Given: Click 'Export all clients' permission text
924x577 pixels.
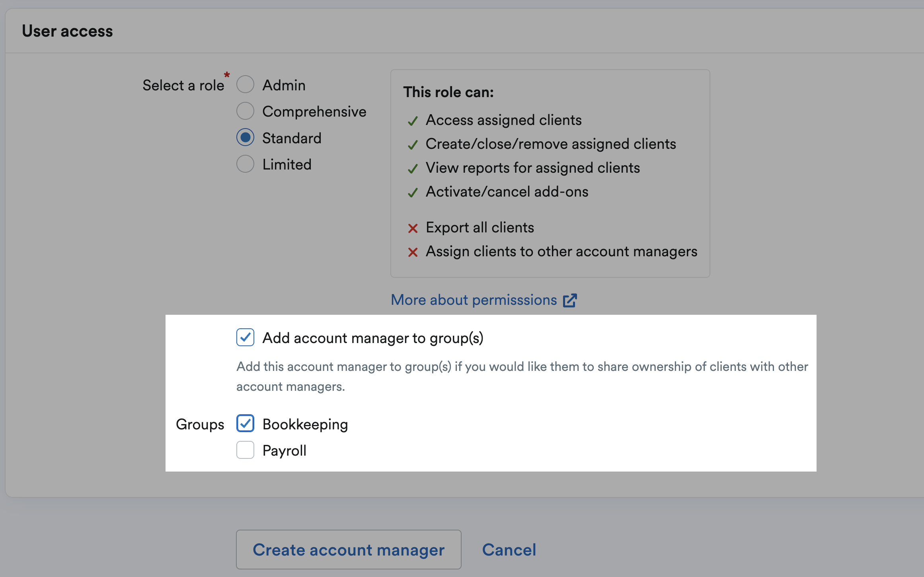Looking at the screenshot, I should point(480,228).
